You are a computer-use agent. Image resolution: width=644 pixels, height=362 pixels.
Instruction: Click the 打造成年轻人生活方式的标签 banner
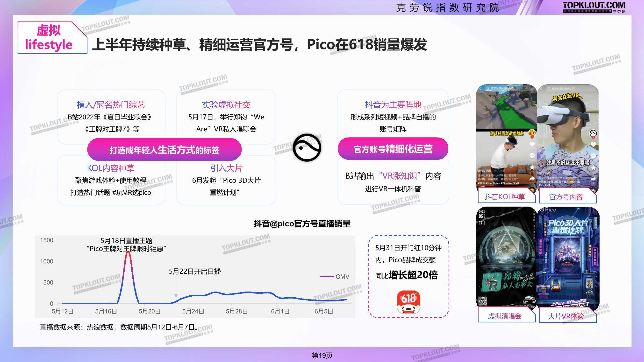(164, 149)
